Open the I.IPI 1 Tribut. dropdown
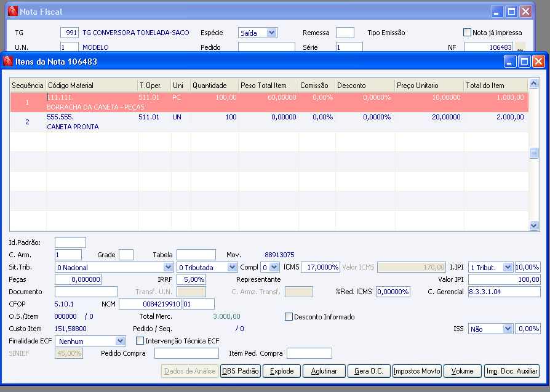Image resolution: width=550 pixels, height=392 pixels. tap(507, 267)
